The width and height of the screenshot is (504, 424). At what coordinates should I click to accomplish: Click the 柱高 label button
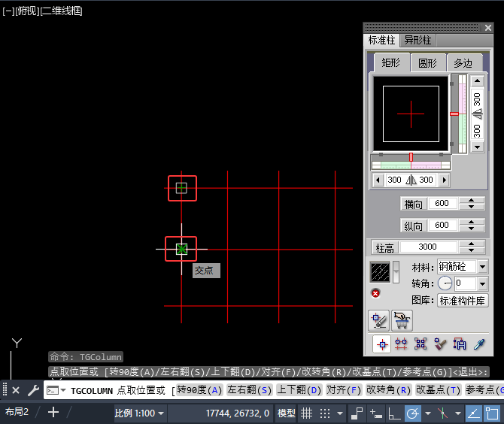click(385, 247)
